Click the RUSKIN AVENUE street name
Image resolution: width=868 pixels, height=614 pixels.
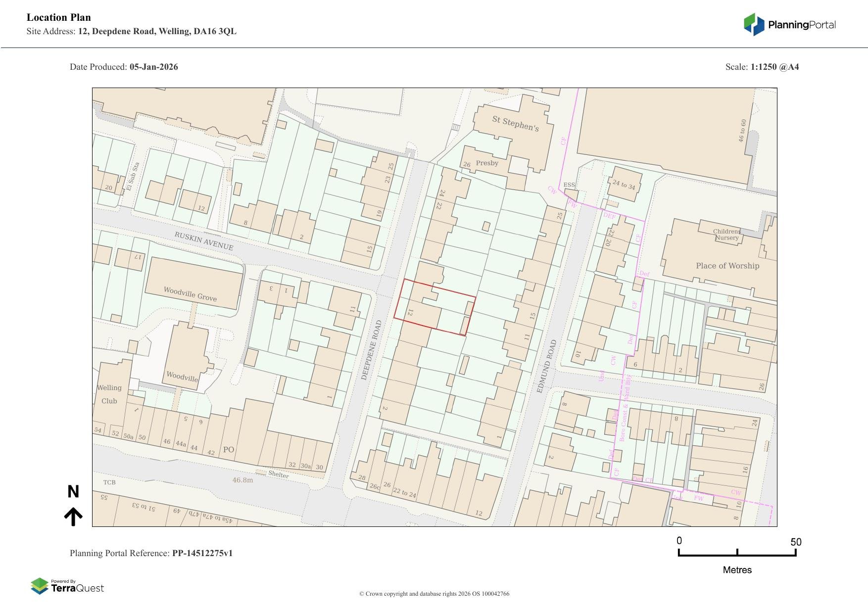pos(203,240)
